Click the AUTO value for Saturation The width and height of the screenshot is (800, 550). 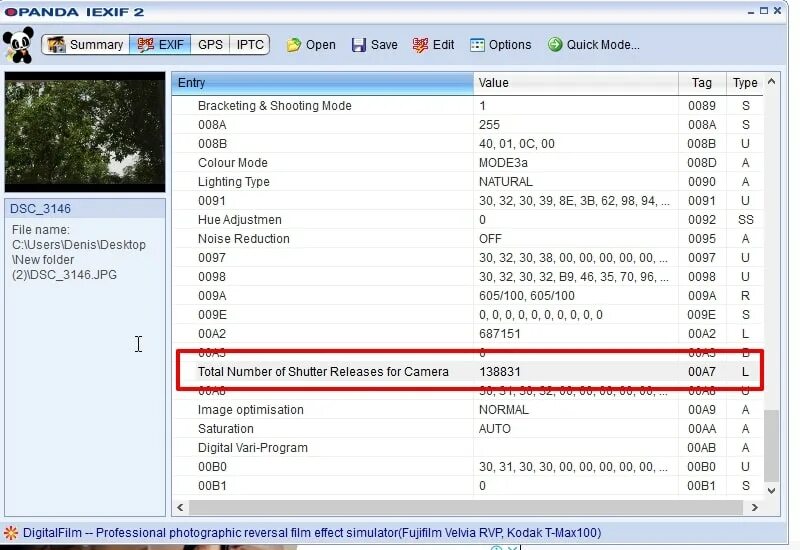click(x=494, y=429)
